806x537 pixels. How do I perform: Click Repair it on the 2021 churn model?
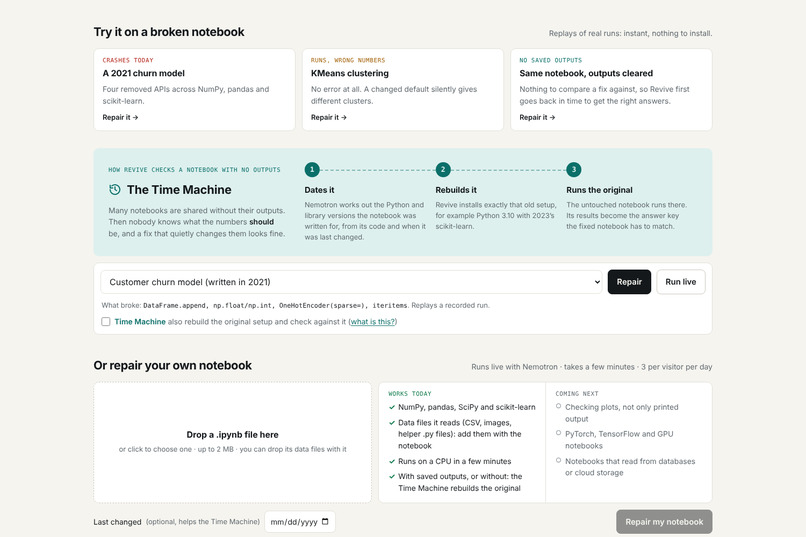[120, 117]
